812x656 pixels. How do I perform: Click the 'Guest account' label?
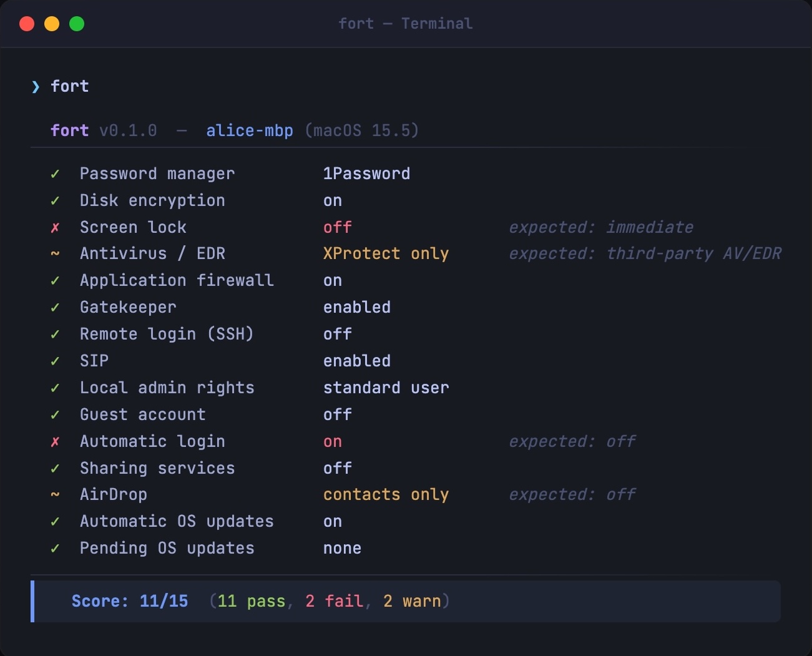click(142, 414)
